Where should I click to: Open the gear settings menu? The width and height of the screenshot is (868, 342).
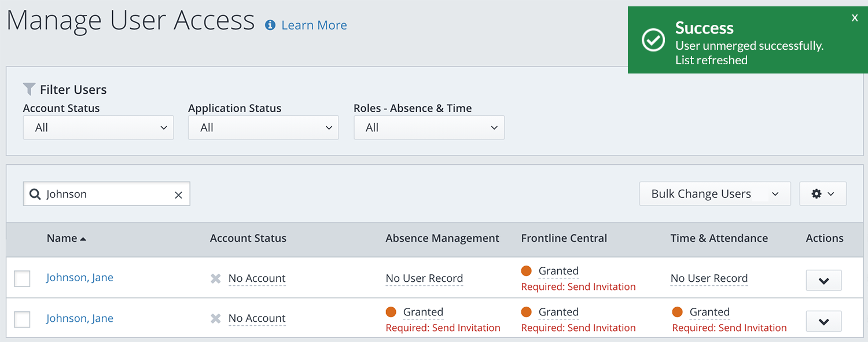click(x=822, y=194)
